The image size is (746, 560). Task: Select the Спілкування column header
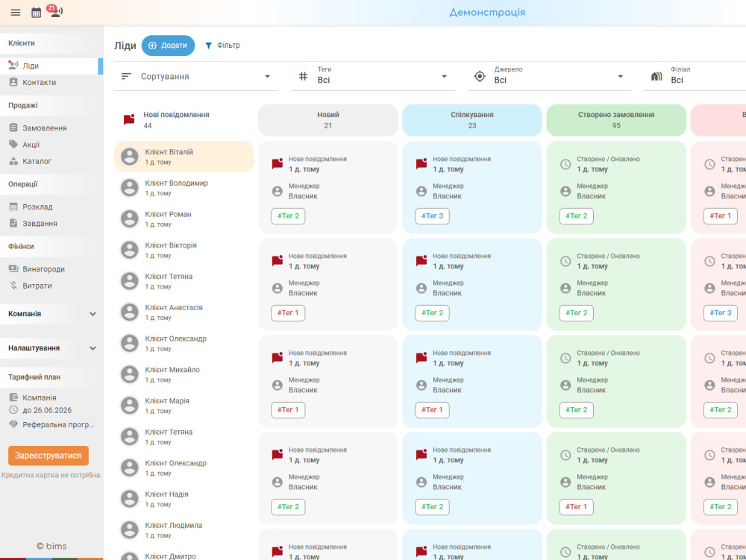tap(472, 120)
